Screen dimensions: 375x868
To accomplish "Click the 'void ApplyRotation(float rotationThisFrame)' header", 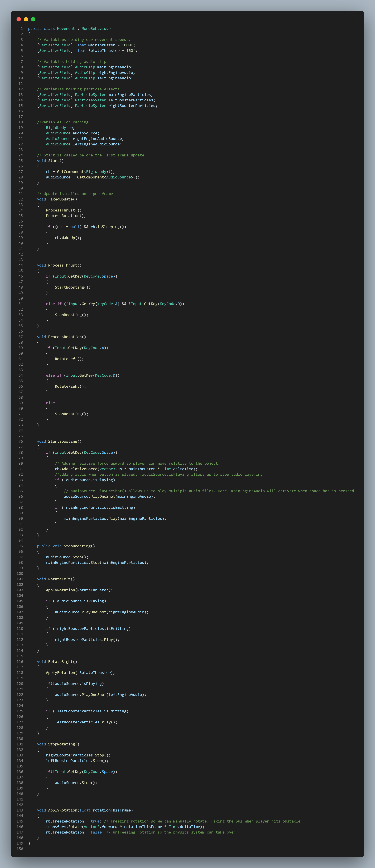I will (x=85, y=810).
